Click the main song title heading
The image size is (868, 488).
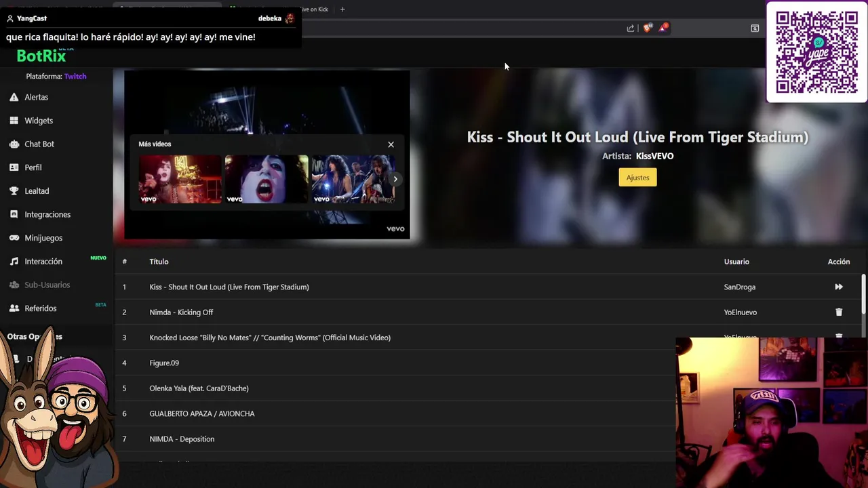pos(637,137)
